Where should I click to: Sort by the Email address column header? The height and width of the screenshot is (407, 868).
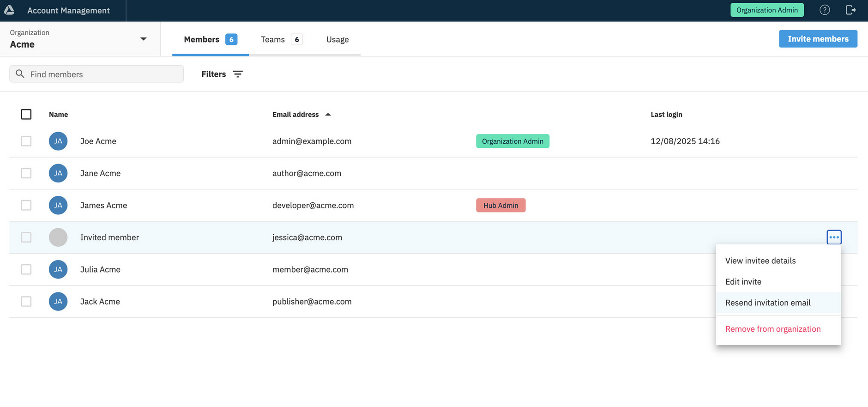(295, 115)
